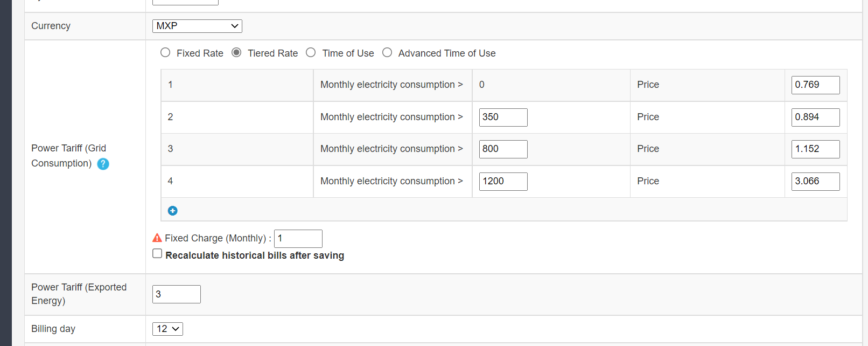The image size is (868, 346).
Task: Click the blue add tier plus icon
Action: pos(172,211)
